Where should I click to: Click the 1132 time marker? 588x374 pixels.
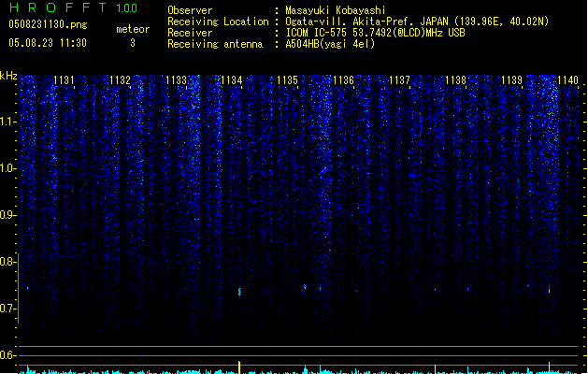[120, 80]
